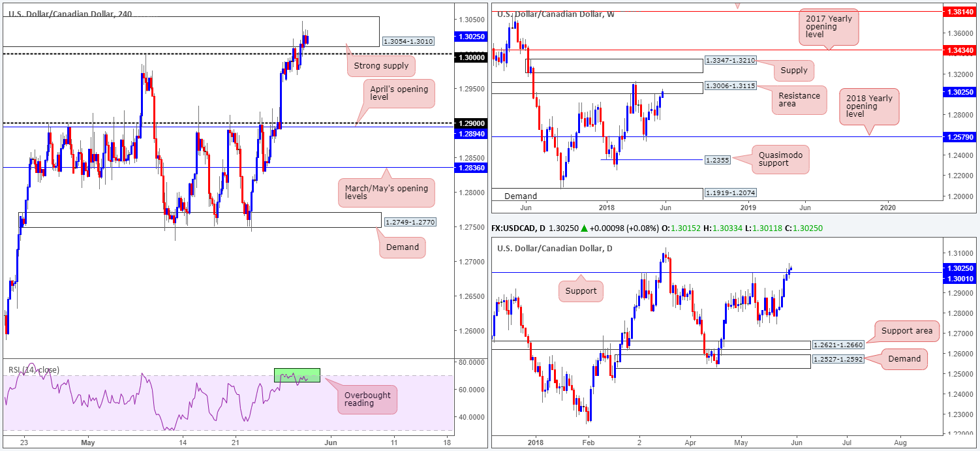Click the 'Support' callout on the daily chart
This screenshot has width=980, height=451.
pyautogui.click(x=581, y=290)
